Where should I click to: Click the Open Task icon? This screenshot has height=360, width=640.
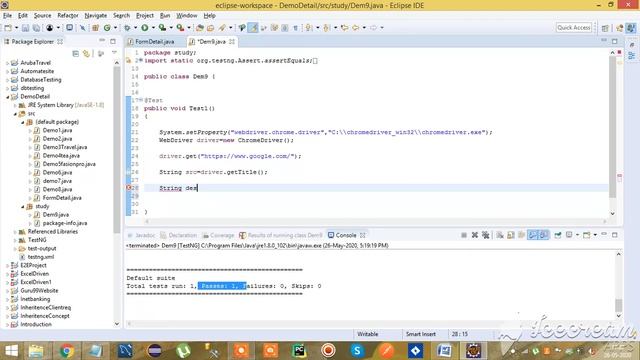pos(211,28)
